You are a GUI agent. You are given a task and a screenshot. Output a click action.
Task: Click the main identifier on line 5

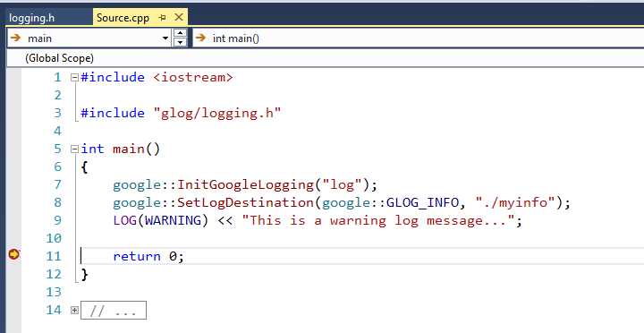tap(129, 149)
